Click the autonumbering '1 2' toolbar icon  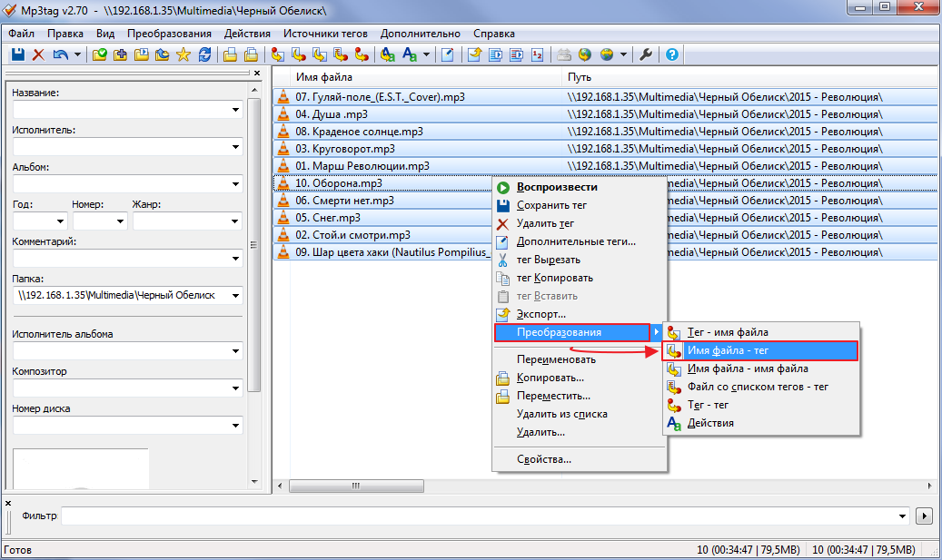click(x=538, y=54)
